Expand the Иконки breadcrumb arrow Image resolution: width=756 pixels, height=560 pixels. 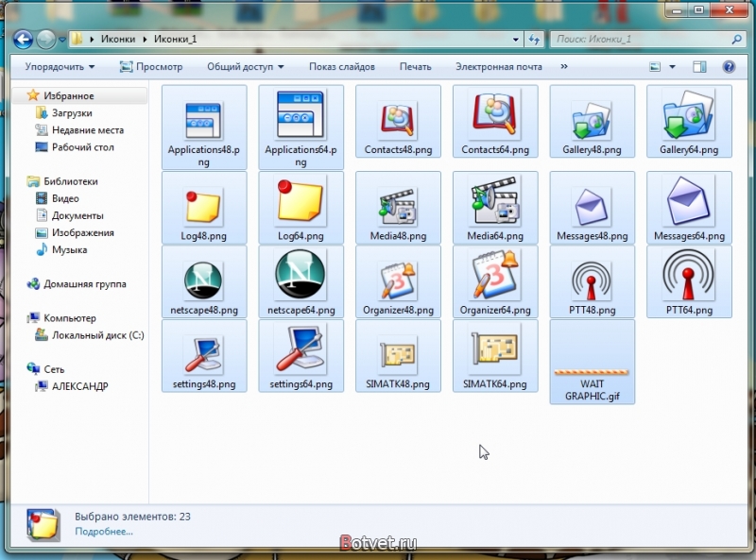[145, 39]
